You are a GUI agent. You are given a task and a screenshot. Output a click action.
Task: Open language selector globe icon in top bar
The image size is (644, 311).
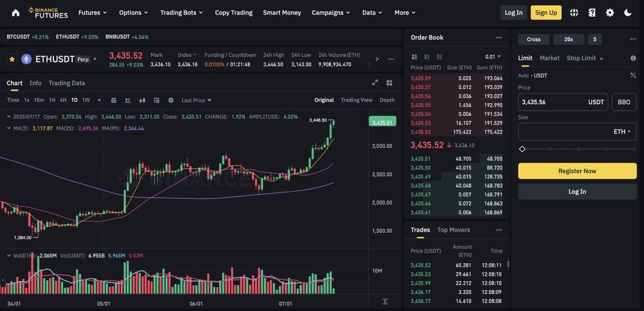[574, 12]
